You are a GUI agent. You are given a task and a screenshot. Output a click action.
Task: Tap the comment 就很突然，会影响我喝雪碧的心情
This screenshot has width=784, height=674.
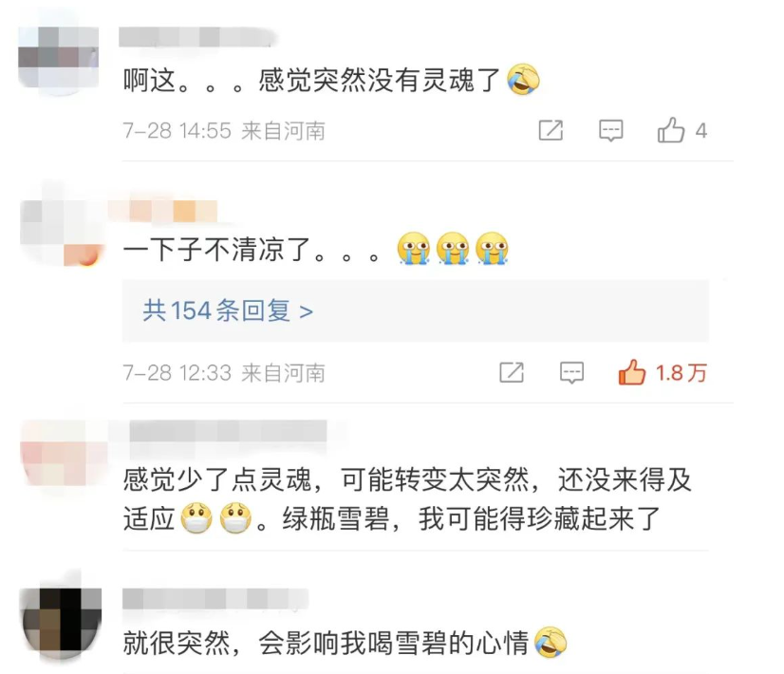click(345, 643)
